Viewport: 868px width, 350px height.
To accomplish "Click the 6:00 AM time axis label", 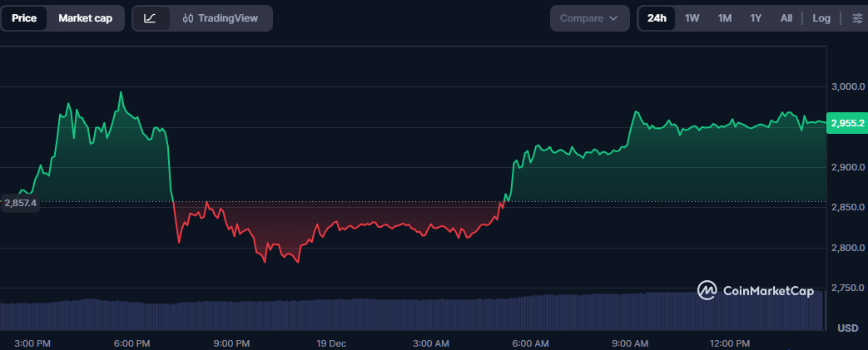I will pyautogui.click(x=530, y=343).
